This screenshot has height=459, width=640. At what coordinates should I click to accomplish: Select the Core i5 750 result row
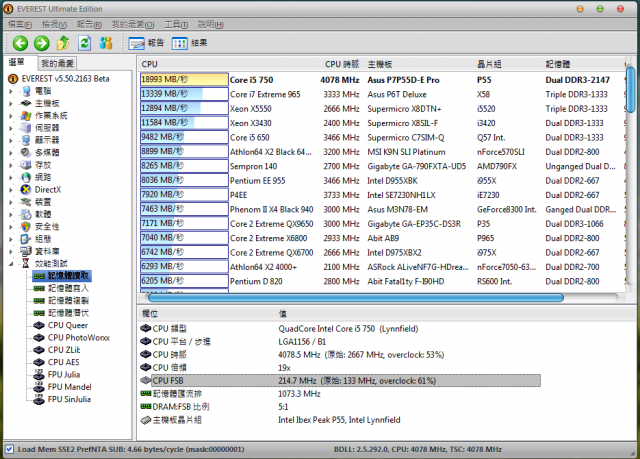point(382,80)
